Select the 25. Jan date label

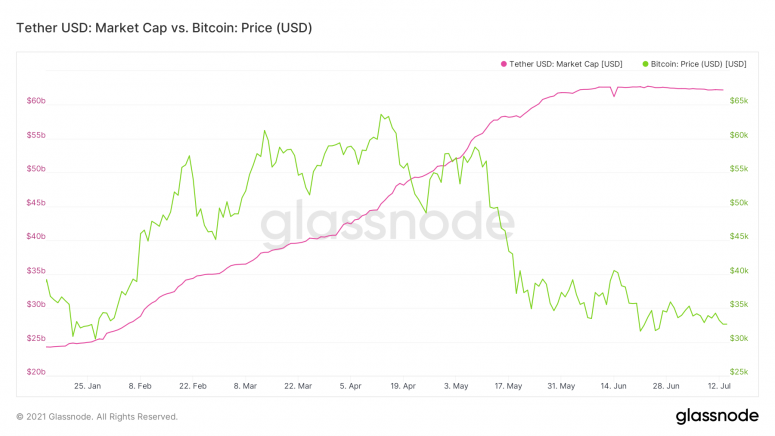tap(87, 385)
